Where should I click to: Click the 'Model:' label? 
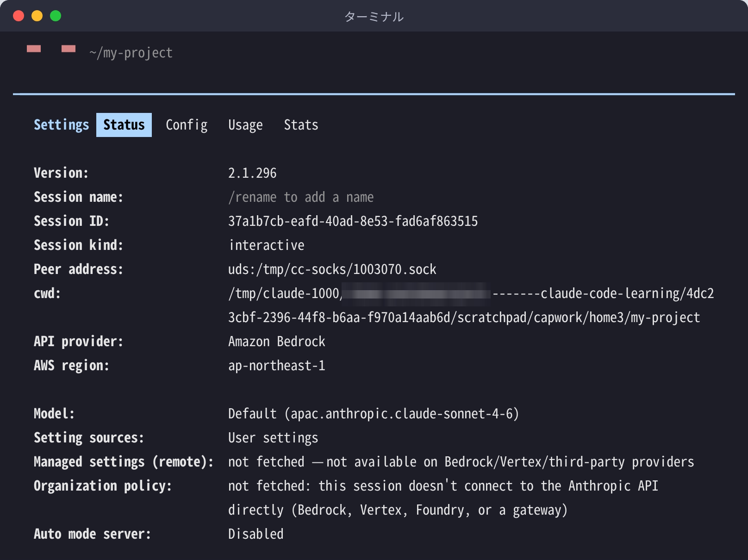tap(54, 414)
